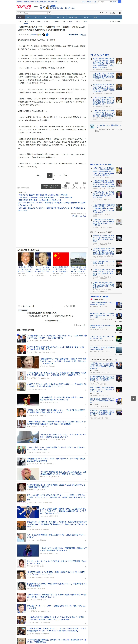Click the コメントを書く button
The image size is (138, 644).
coord(69,306)
